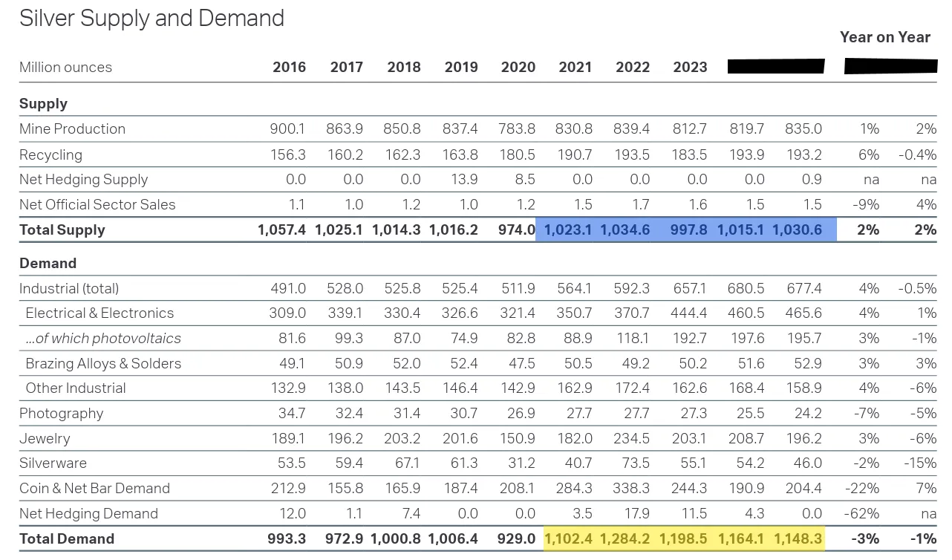Click the Photography row label
952x560 pixels.
[61, 413]
